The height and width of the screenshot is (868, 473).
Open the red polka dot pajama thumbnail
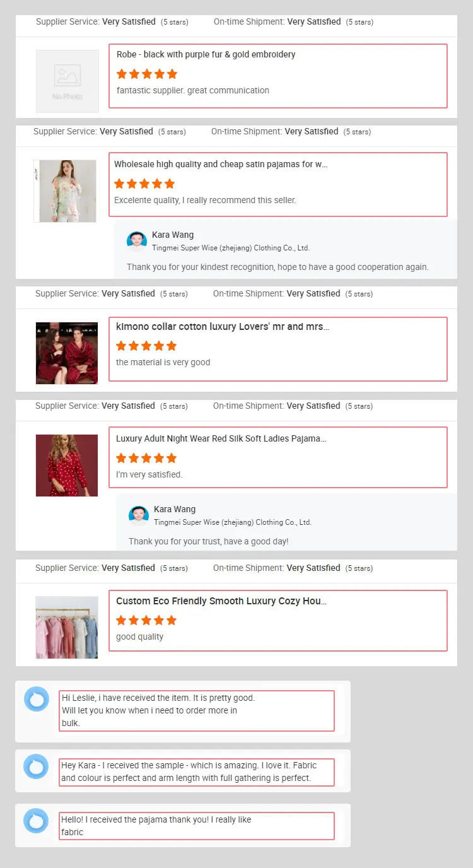pyautogui.click(x=67, y=466)
